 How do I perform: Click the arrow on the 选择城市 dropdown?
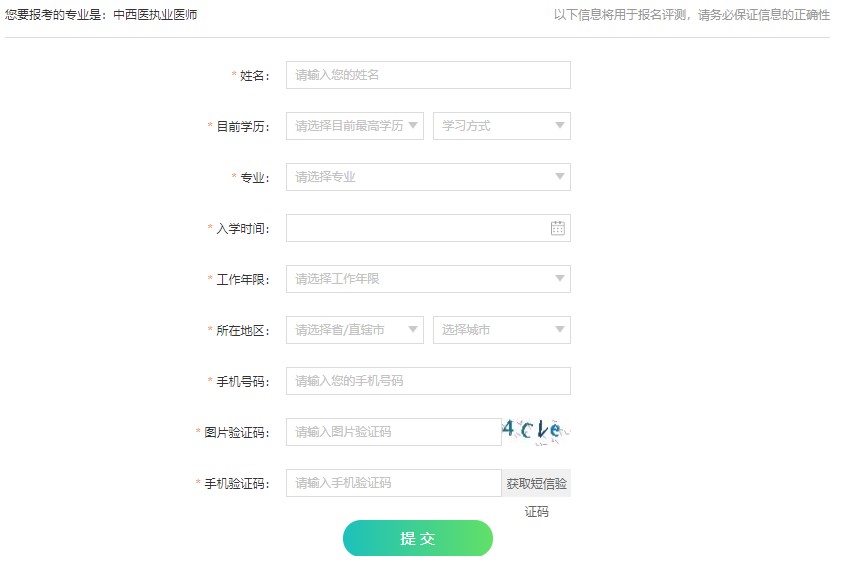(559, 330)
